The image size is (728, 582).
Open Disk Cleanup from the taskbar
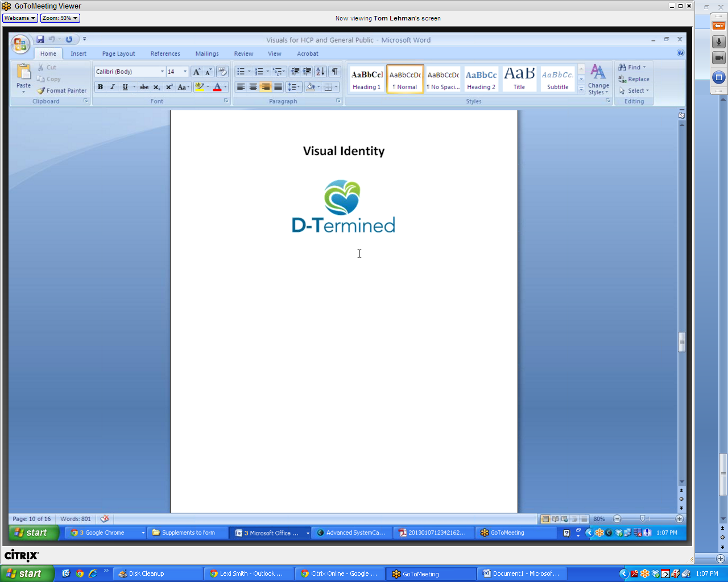(146, 573)
